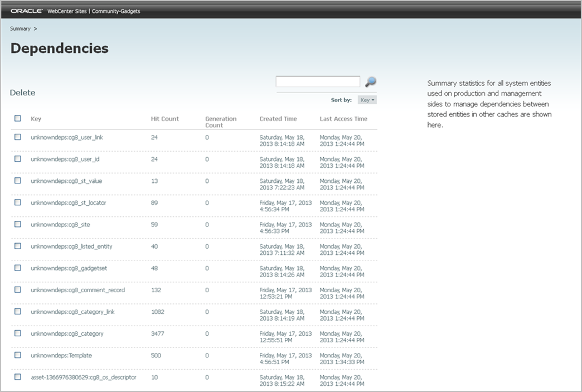Screen dimensions: 582x392
Task: Open the unknowndeps:cg8_user_id key
Action: pos(65,159)
